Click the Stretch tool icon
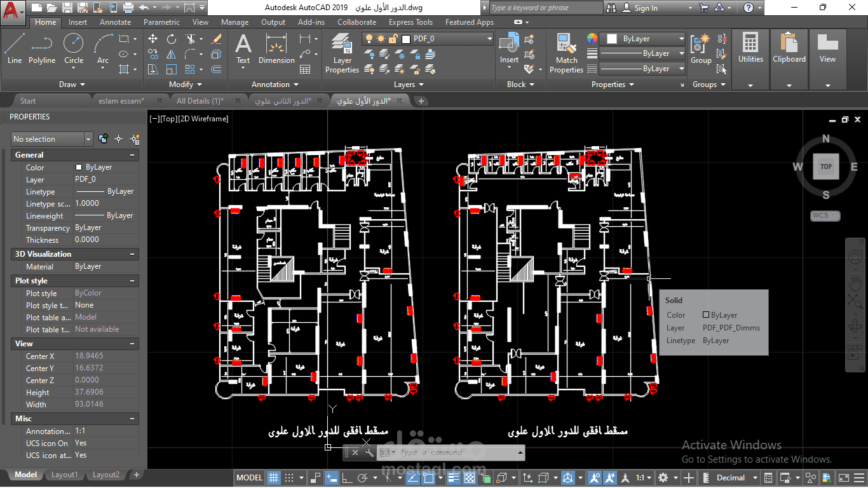This screenshot has width=868, height=488. (153, 69)
